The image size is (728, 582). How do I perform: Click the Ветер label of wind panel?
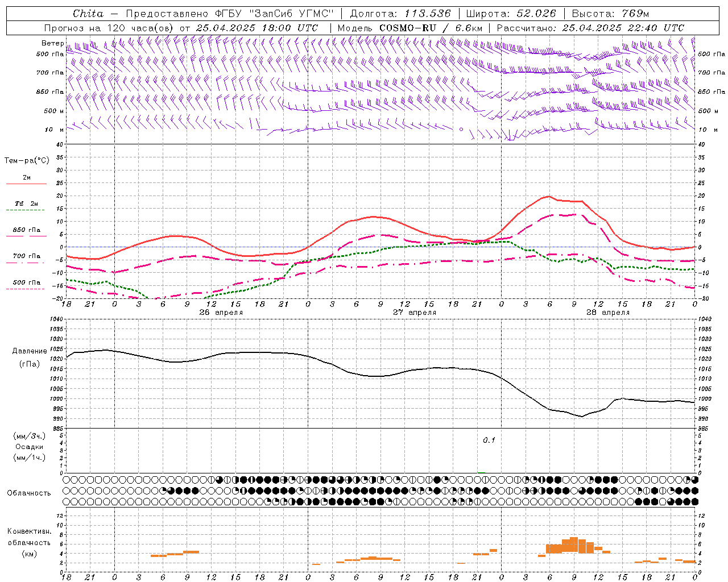point(52,43)
